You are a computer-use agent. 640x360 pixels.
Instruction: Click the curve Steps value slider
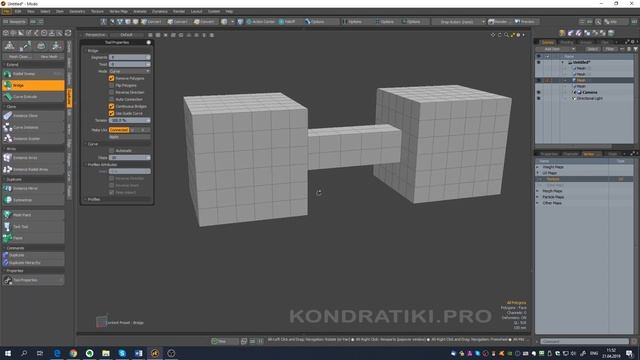[129, 158]
